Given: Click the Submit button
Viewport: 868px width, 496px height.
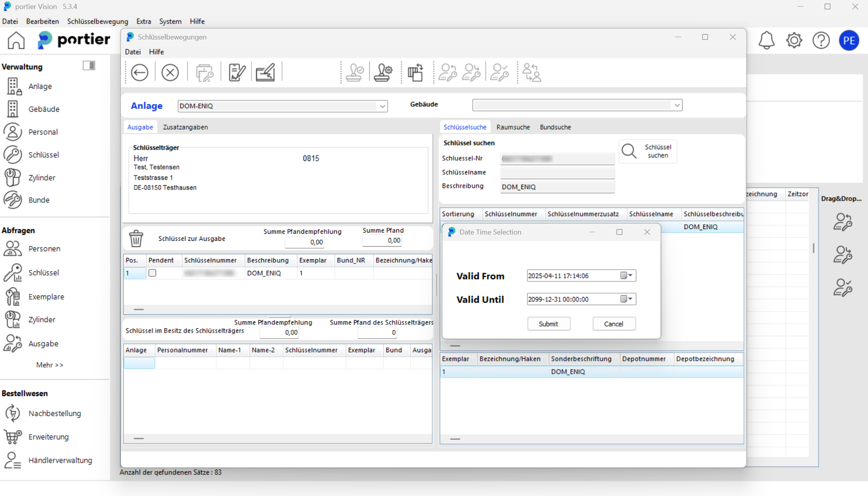Looking at the screenshot, I should [548, 324].
